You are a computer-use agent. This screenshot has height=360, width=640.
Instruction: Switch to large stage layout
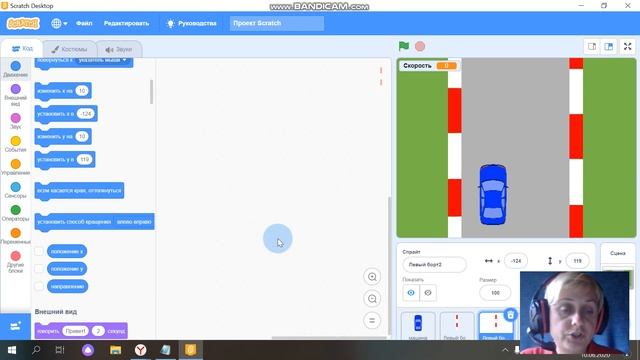pos(609,47)
